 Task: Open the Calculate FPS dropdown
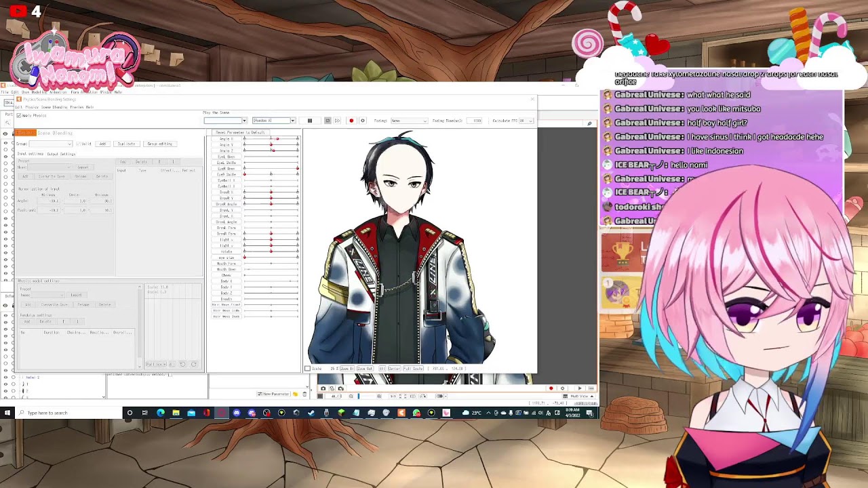click(526, 121)
